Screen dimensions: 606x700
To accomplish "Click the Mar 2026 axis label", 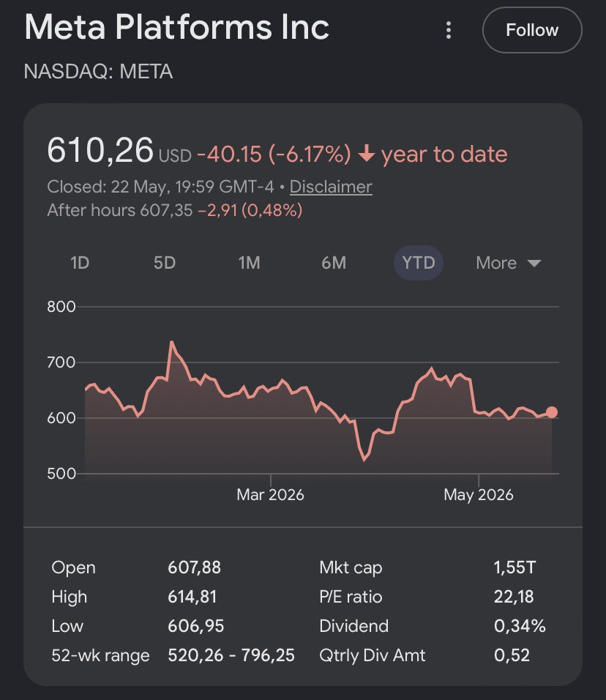I will 270,495.
